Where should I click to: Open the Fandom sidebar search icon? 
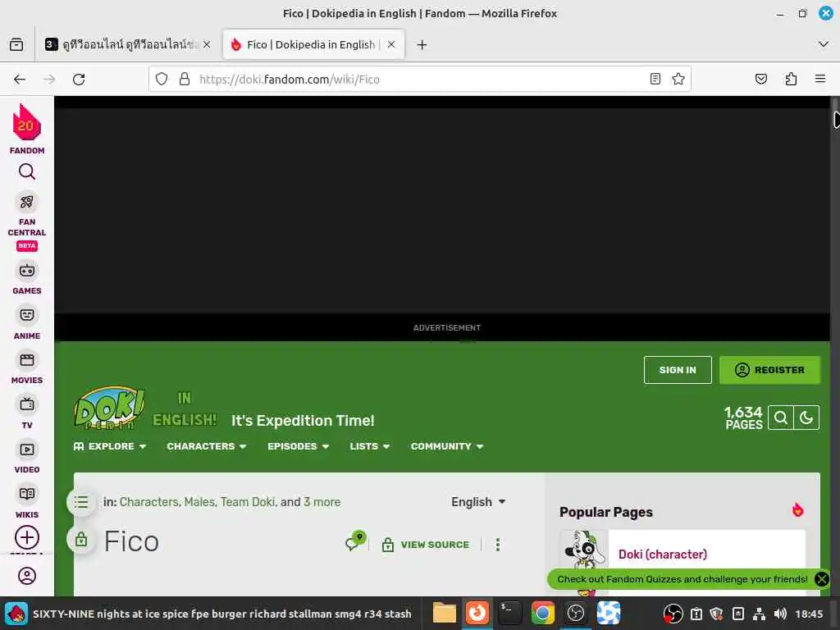[x=27, y=172]
